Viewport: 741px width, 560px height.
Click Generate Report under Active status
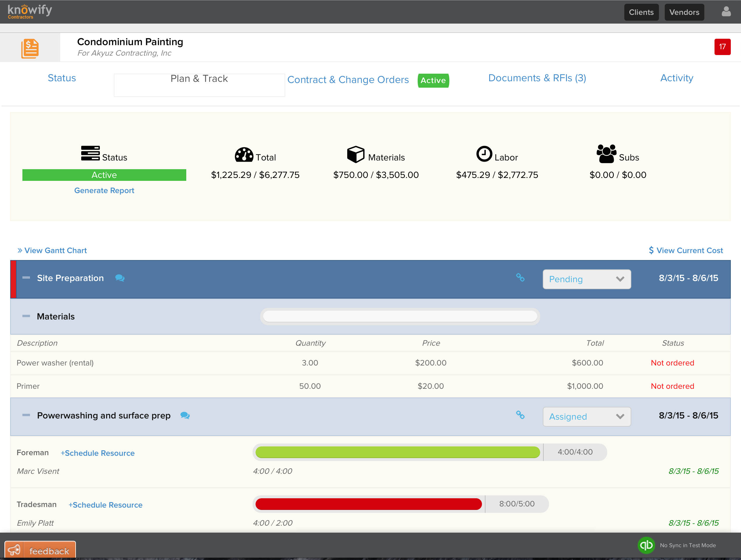104,190
